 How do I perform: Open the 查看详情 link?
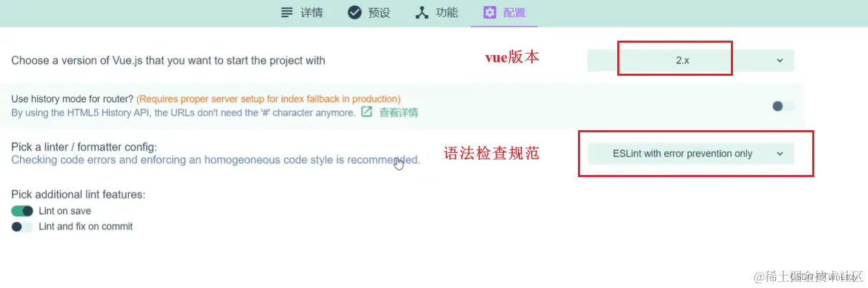pyautogui.click(x=398, y=112)
